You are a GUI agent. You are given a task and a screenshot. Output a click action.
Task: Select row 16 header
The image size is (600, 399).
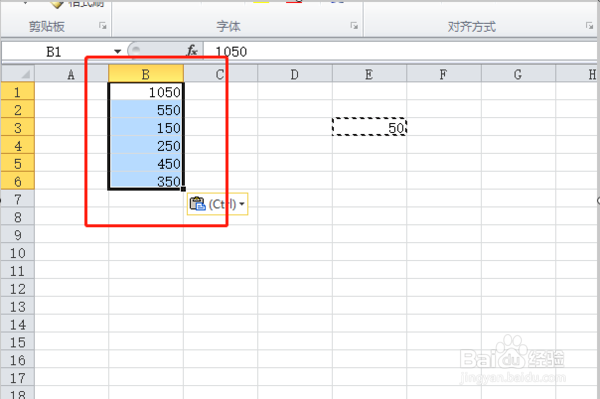pos(18,360)
